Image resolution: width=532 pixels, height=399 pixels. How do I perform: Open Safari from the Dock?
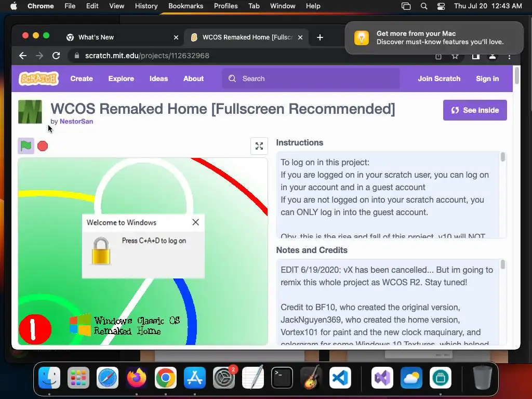point(108,378)
